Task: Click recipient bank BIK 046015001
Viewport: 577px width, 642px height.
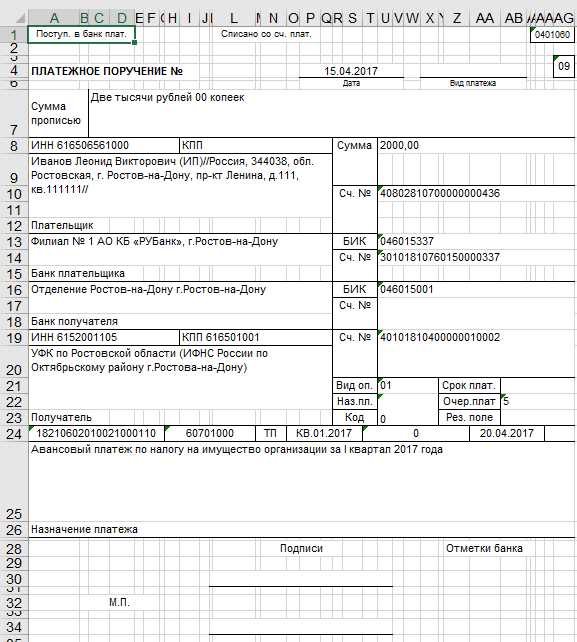Action: coord(476,289)
